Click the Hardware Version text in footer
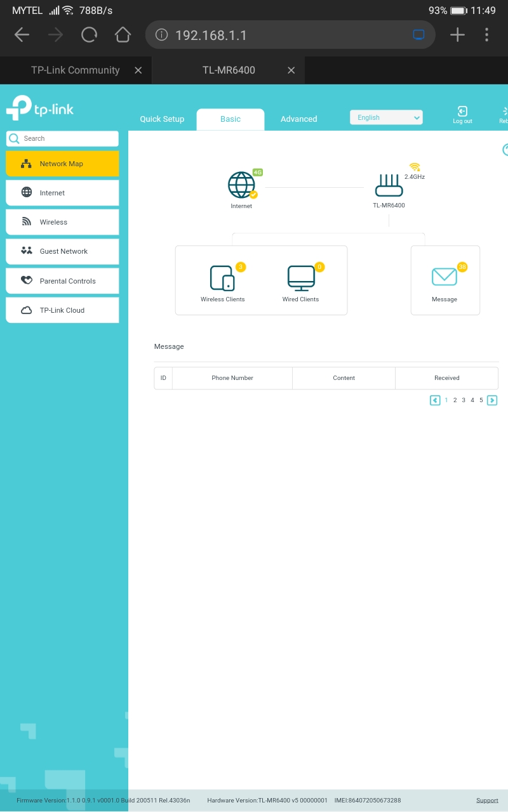Viewport: 508px width, 812px height. (x=267, y=801)
